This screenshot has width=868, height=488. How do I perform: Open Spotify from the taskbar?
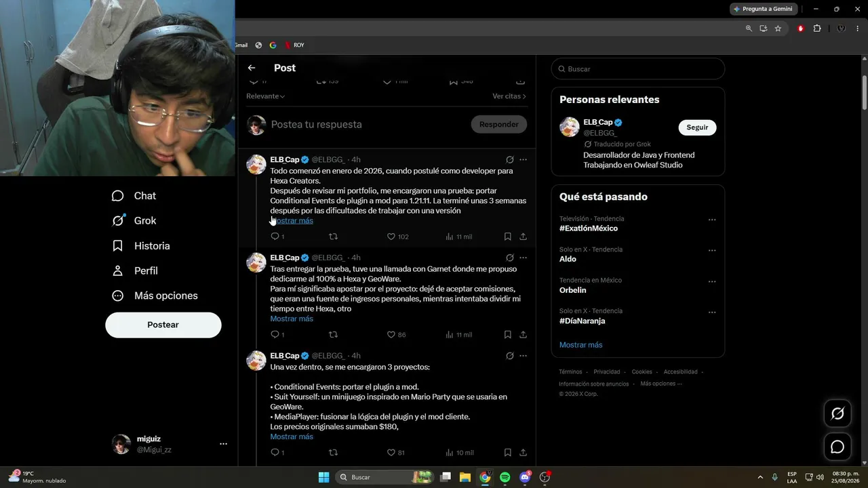tap(505, 477)
